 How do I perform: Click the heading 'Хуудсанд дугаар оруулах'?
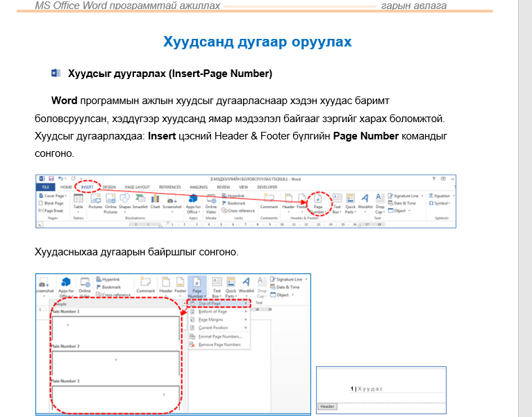[x=257, y=42]
